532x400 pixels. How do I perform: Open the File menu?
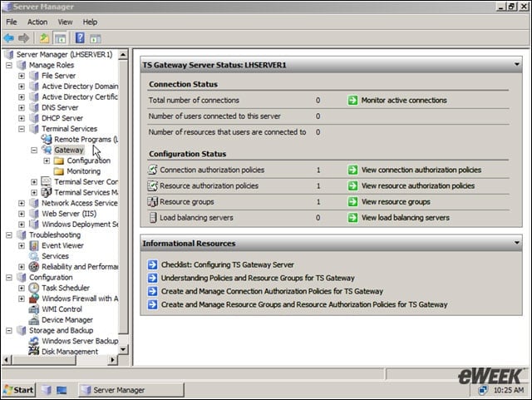coord(11,22)
